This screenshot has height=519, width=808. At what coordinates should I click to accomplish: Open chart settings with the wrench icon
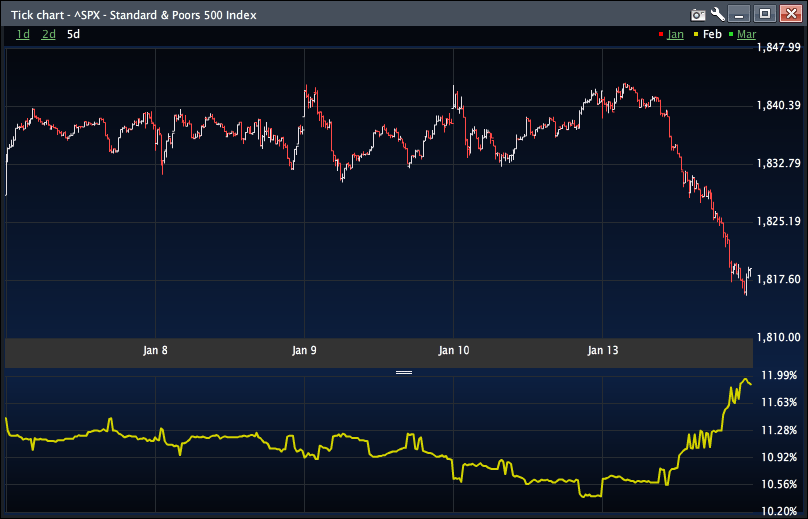coord(716,14)
